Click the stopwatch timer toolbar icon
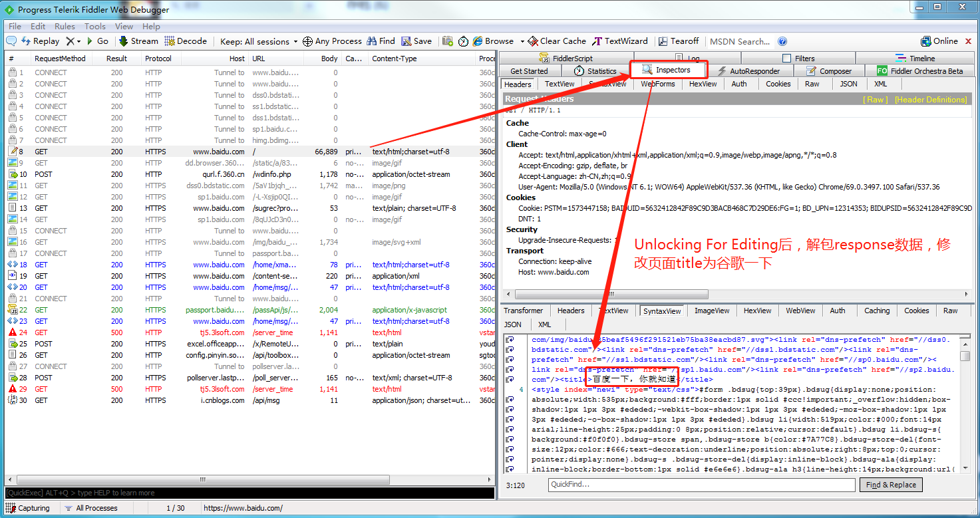980x518 pixels. point(463,41)
